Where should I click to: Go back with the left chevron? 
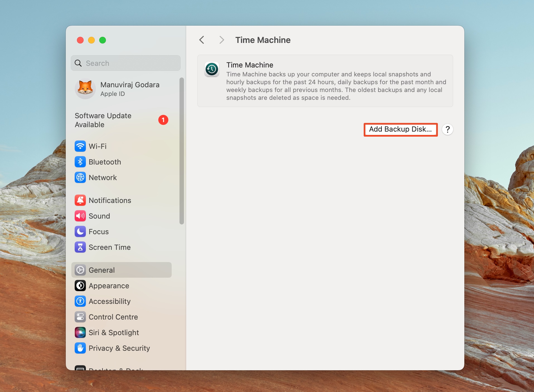pos(202,40)
